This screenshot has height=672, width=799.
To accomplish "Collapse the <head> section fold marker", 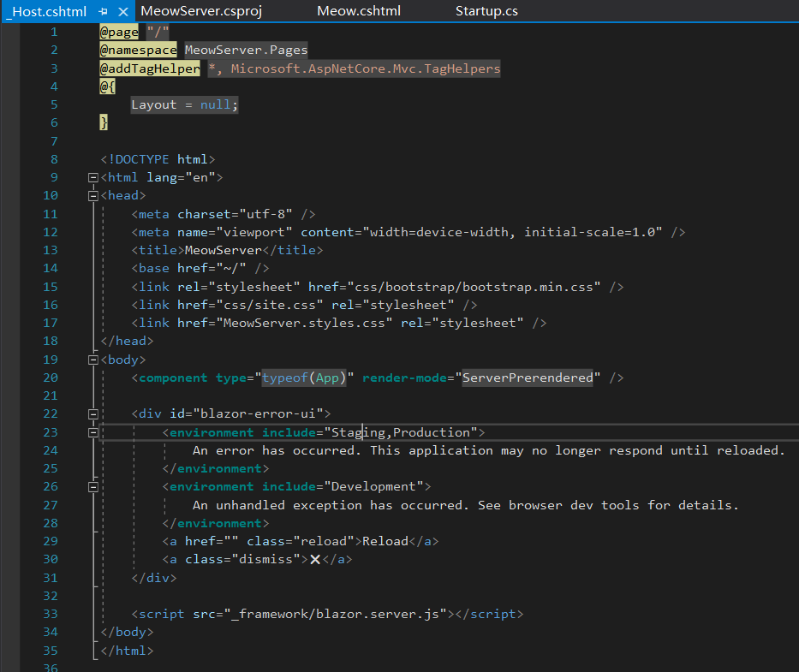I will pos(93,194).
